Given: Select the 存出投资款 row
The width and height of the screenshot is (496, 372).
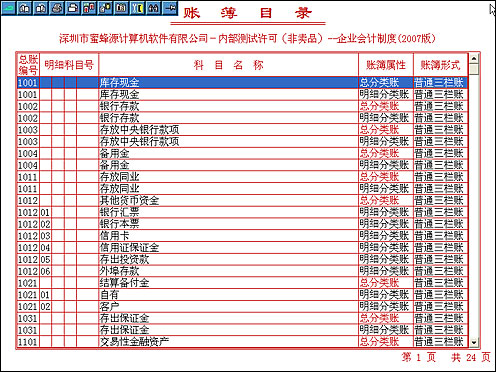Looking at the screenshot, I should 242,259.
